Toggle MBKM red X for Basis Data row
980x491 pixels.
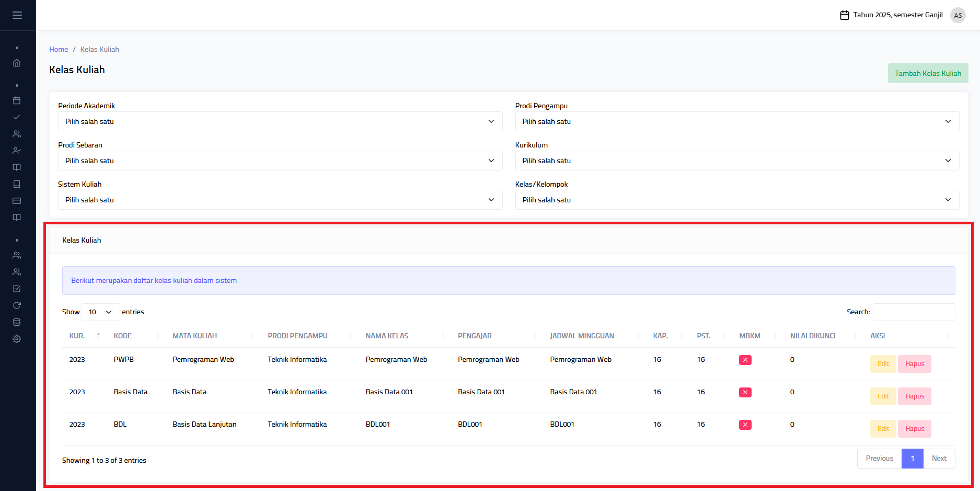(745, 392)
